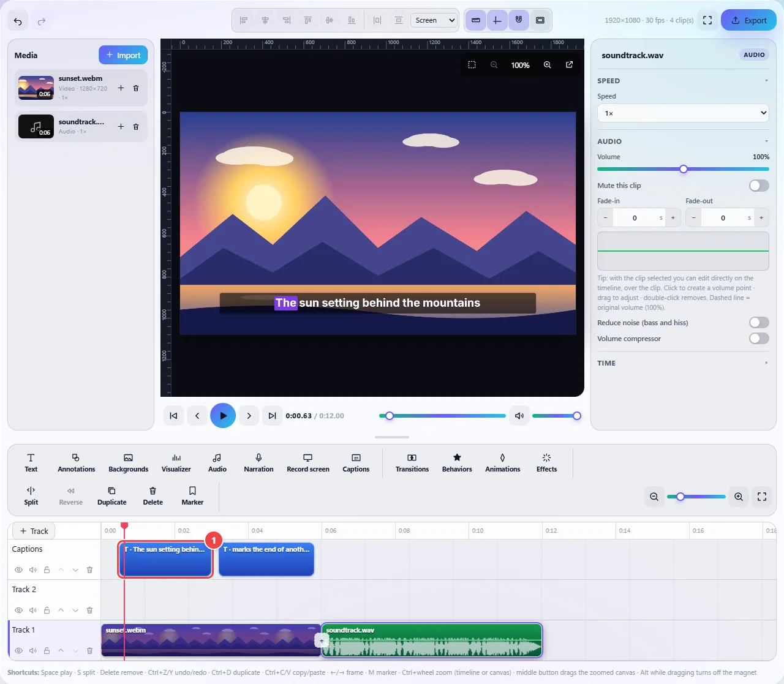Viewport: 784px width, 684px height.
Task: Open the Speed dropdown showing 1×
Action: [683, 113]
